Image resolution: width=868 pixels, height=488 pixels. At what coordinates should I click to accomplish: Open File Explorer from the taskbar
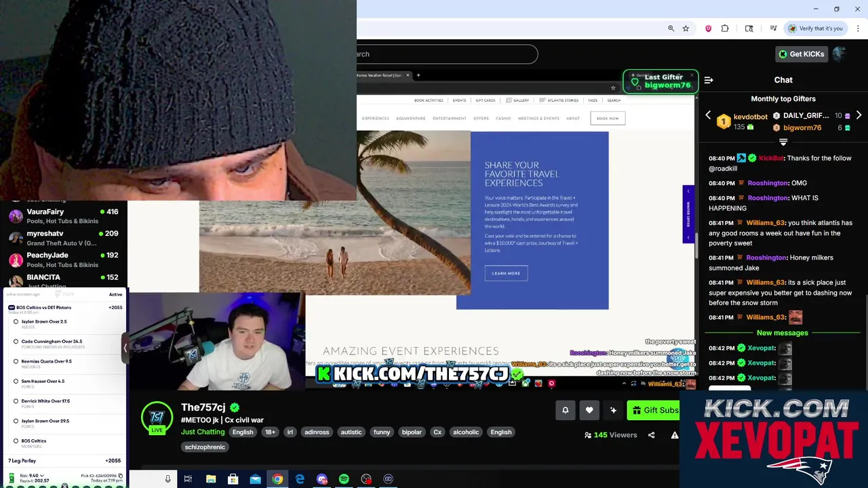click(211, 479)
